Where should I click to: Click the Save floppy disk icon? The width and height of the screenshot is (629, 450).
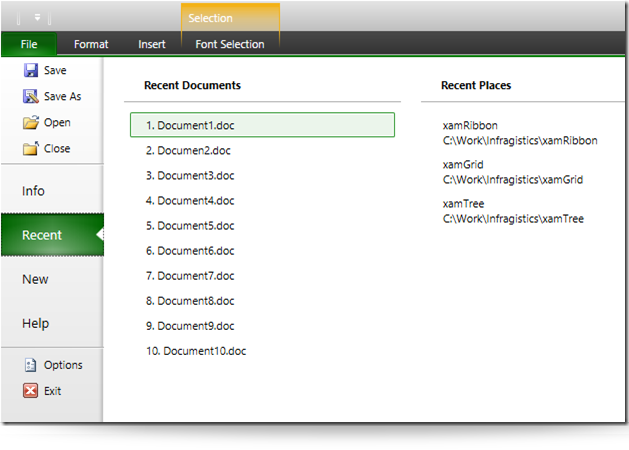click(31, 70)
